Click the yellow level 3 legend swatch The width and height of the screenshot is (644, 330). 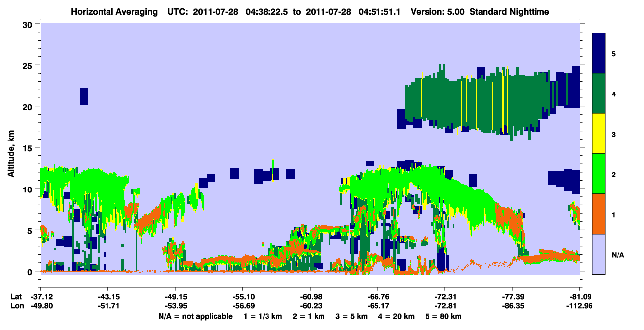[599, 134]
